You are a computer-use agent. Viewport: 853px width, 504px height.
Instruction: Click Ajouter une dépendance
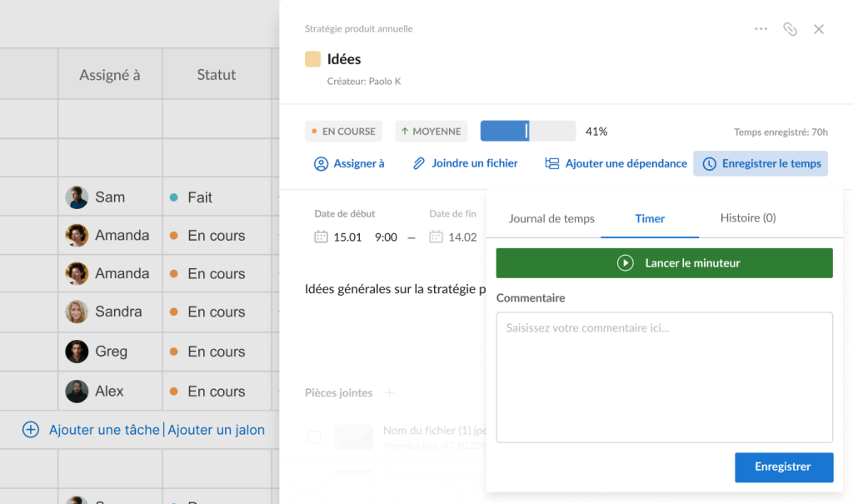[616, 163]
